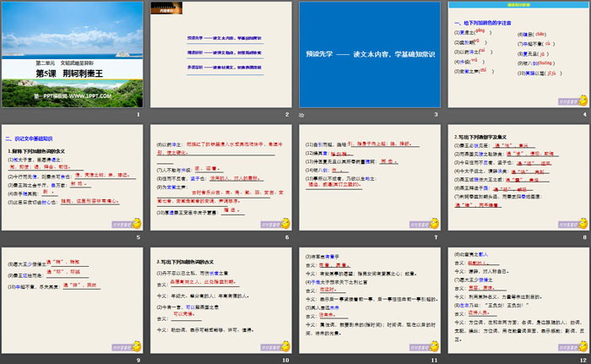Click the dark logo image on slide 2
Image resolution: width=591 pixels, height=364 pixels.
tap(165, 8)
